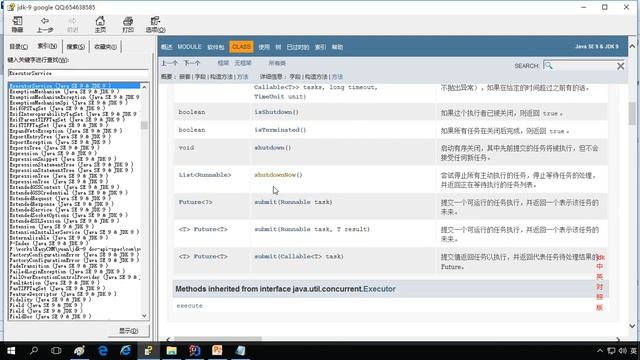Open the isTerminated() method link
Image resolution: width=640 pixels, height=360 pixels.
coord(280,130)
